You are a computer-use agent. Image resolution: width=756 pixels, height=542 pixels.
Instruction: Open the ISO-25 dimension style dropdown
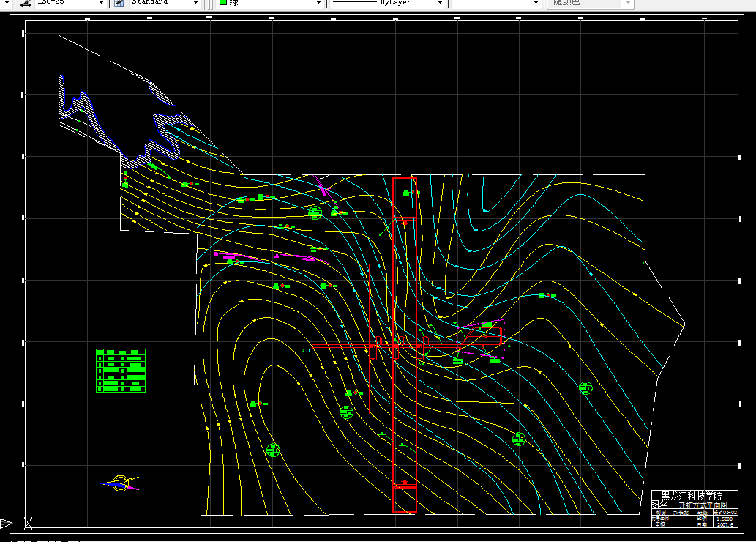101,3
